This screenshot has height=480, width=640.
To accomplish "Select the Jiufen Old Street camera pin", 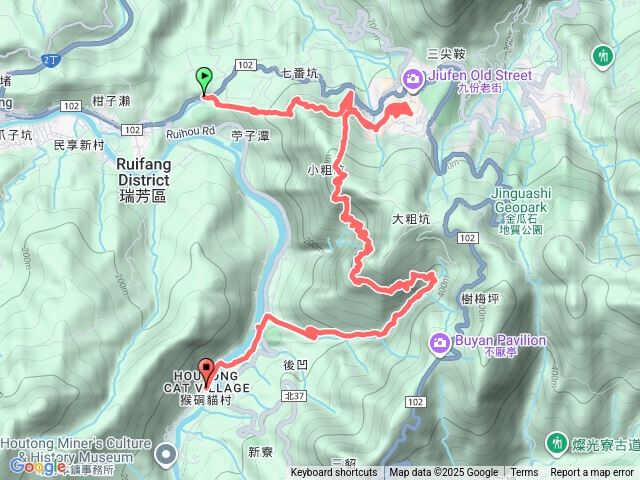I will click(413, 79).
